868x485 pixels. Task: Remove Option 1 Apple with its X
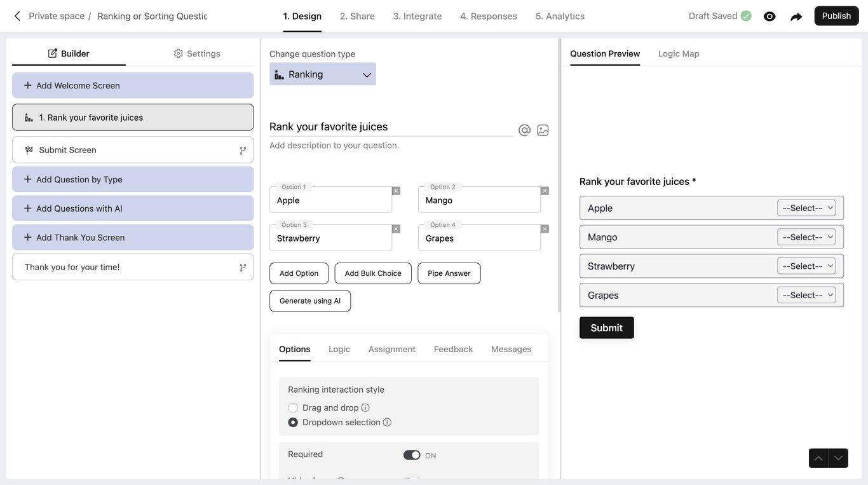[396, 191]
